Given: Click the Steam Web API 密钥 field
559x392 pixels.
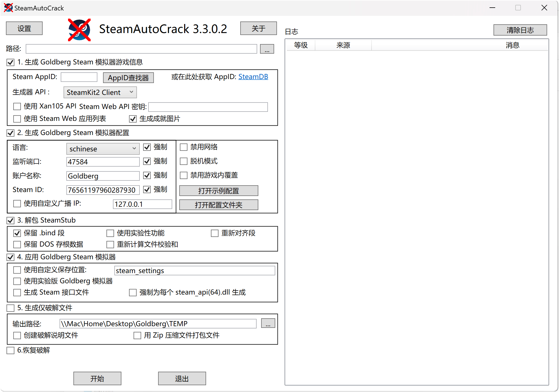Looking at the screenshot, I should coord(208,107).
